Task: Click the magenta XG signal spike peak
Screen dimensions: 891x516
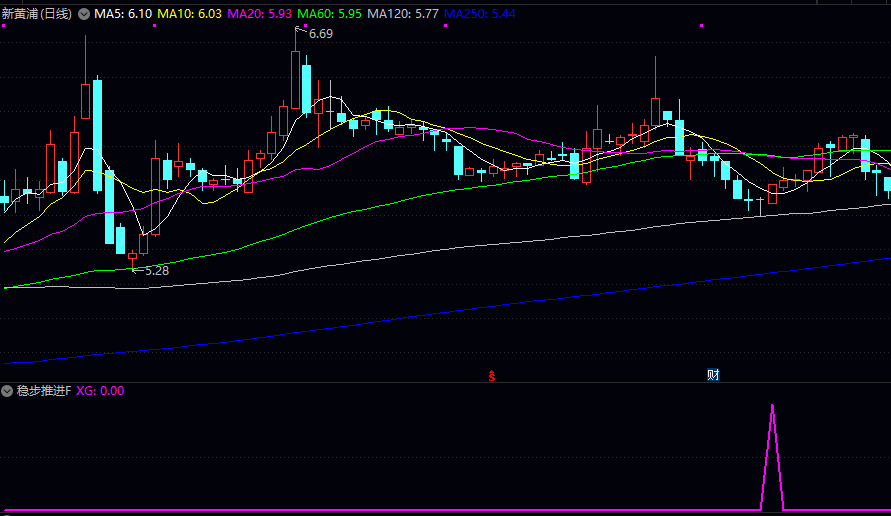Action: coord(772,407)
